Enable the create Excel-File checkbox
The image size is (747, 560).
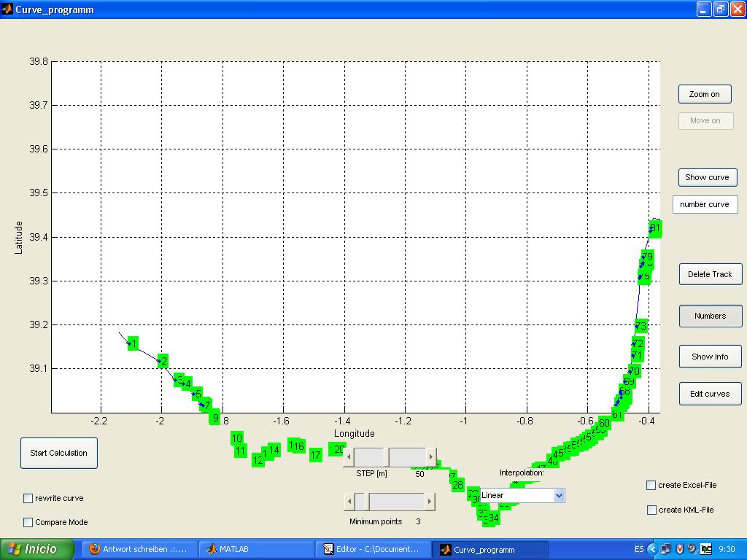coord(651,485)
